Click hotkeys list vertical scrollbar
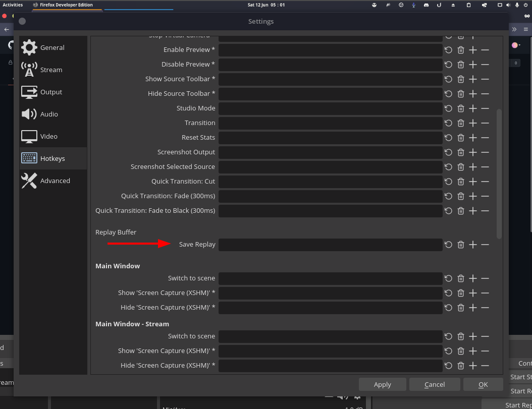 pyautogui.click(x=499, y=174)
